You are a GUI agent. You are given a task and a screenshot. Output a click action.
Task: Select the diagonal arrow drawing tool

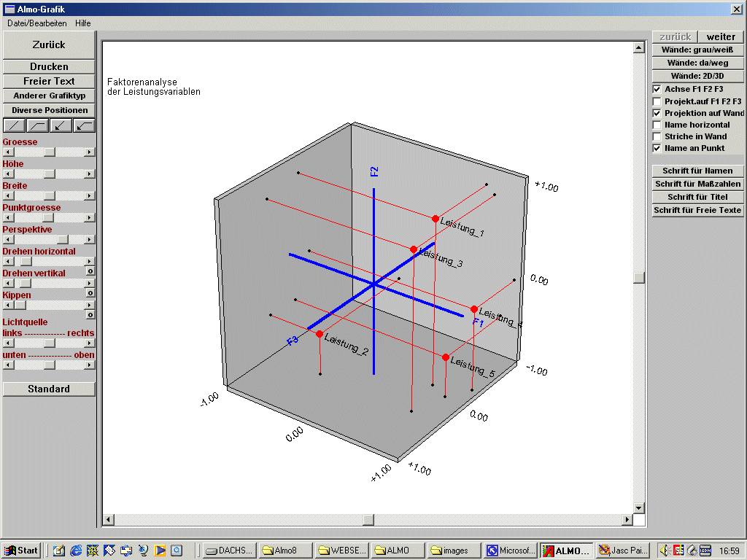coord(61,125)
